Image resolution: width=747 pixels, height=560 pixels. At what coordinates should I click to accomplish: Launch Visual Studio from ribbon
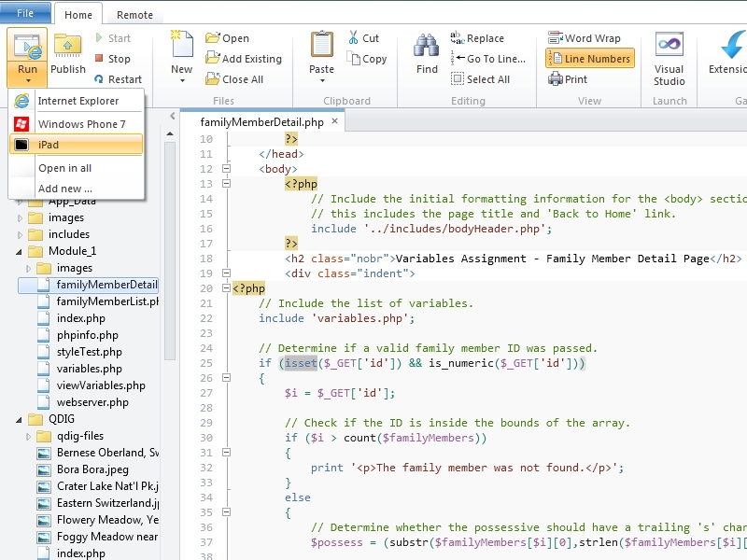click(669, 58)
